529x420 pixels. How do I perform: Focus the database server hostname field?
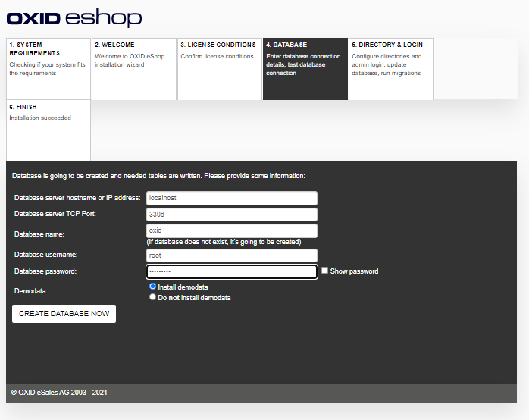coord(231,198)
